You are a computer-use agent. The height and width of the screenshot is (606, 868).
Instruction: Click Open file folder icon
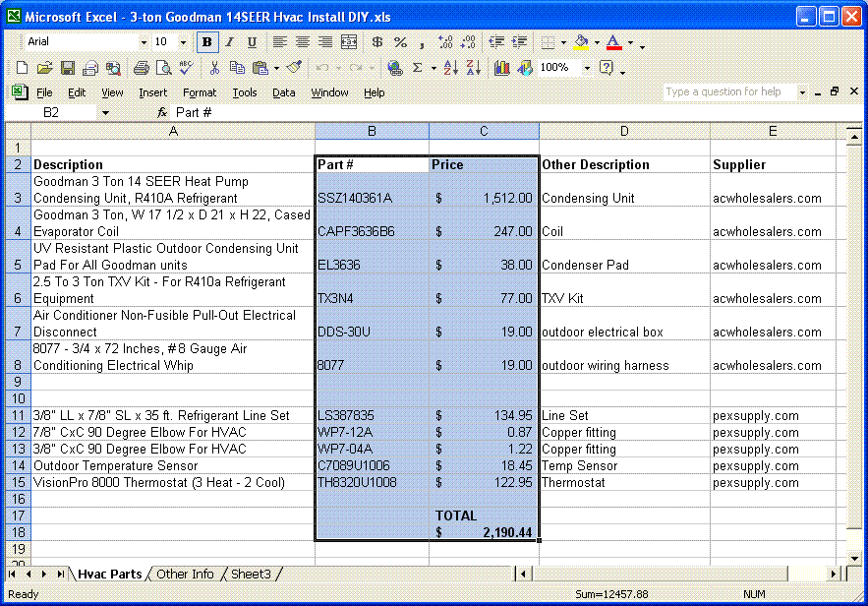click(44, 68)
